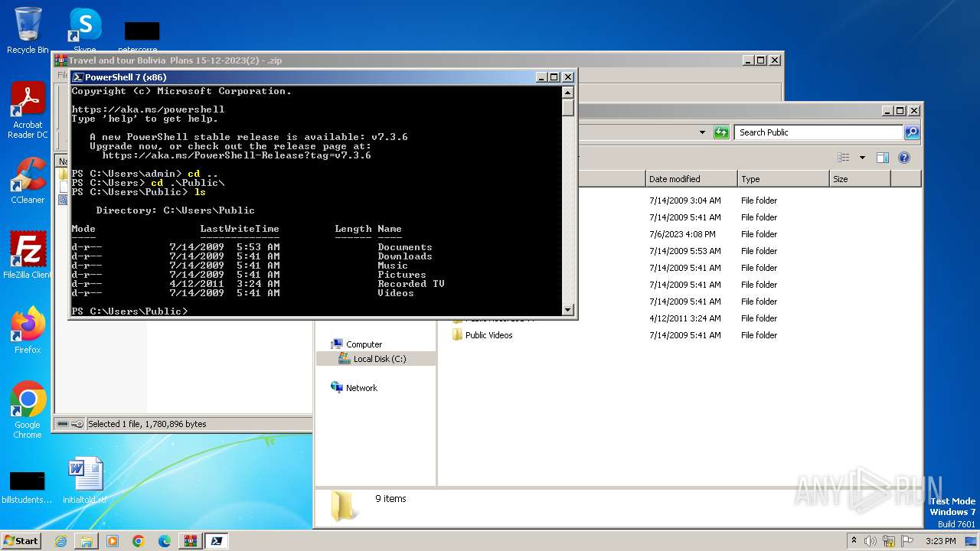Click the Microsoft Edge taskbar icon
This screenshot has width=980, height=551.
165,541
